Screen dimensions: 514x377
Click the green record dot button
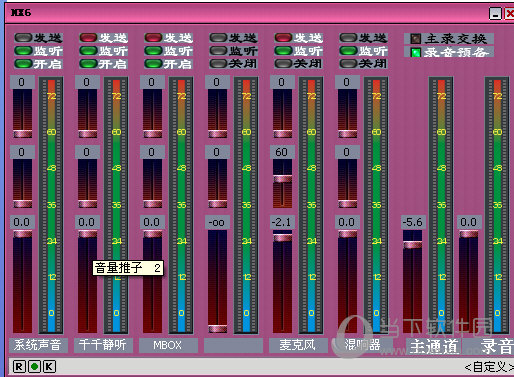(34, 367)
